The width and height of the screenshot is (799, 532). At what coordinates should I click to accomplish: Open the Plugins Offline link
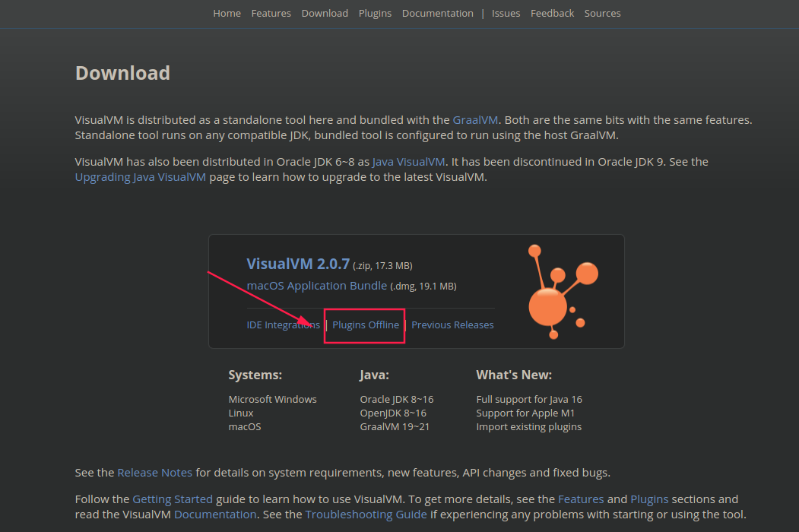click(366, 325)
